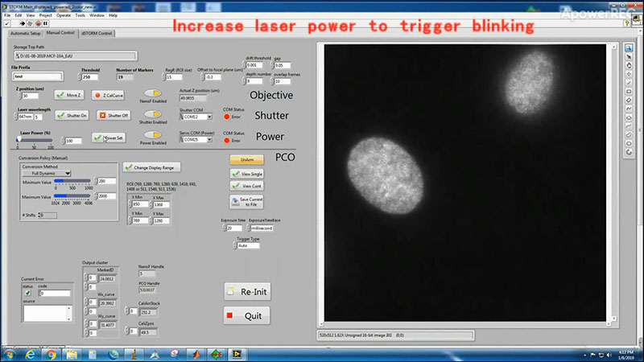644x362 pixels.
Task: Select the annulus tool at palette bottom
Action: (x=629, y=152)
